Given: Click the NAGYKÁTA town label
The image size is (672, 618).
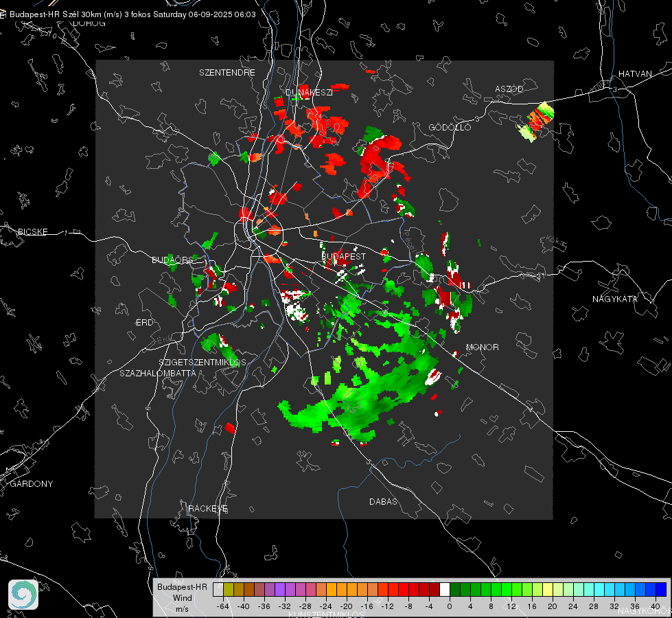Looking at the screenshot, I should tap(615, 299).
